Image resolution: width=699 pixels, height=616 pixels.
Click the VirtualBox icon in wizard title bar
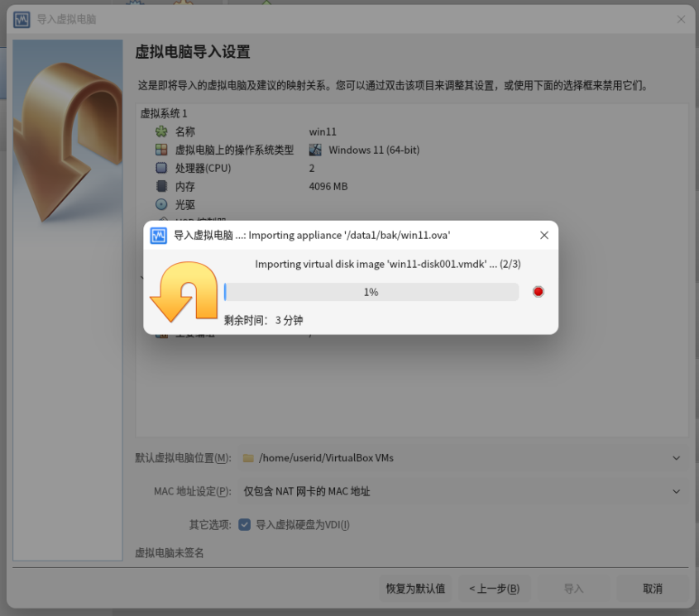pos(22,20)
